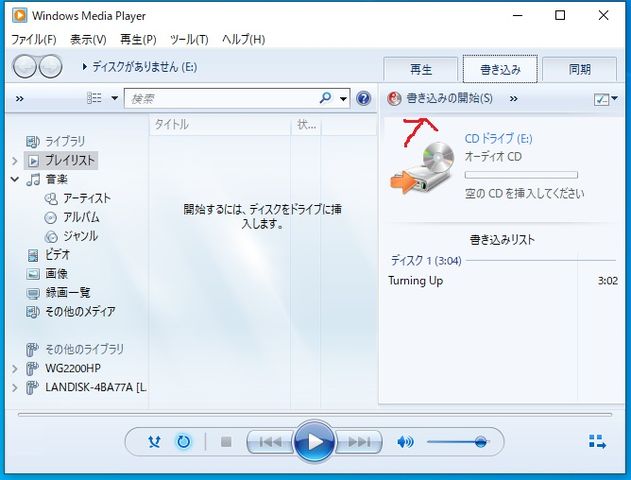Viewport: 631px width, 480px height.
Task: Select その他のライブラリ in the navigation pane
Action: pos(84,349)
